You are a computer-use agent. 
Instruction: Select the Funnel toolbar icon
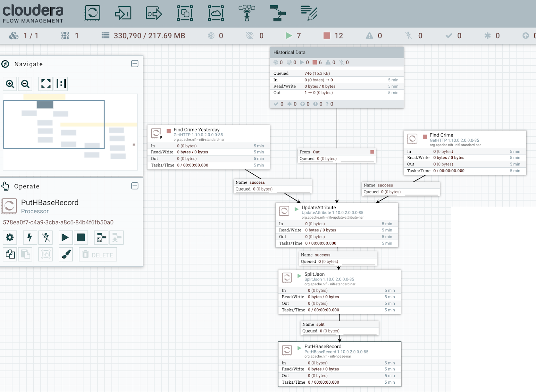(247, 13)
